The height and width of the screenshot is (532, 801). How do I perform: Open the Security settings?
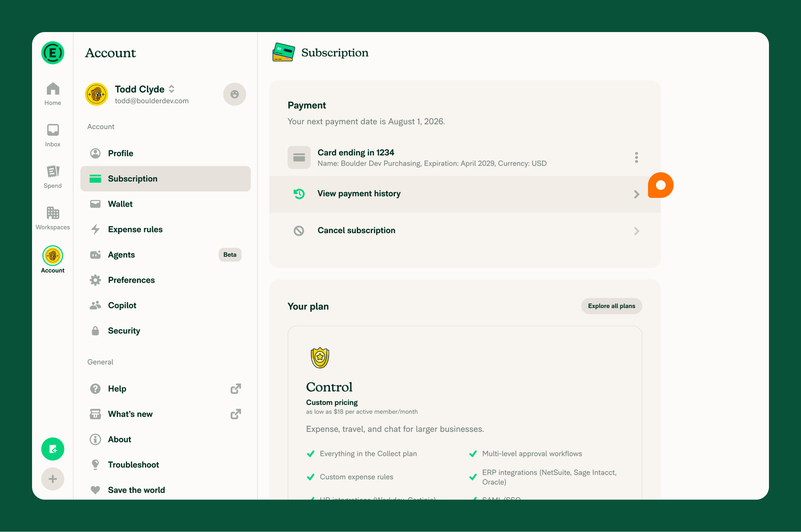pos(165,330)
